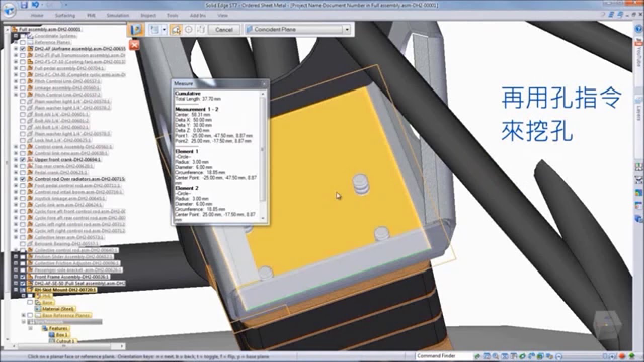
Task: Click the first view tool icon in status bar
Action: 478,356
